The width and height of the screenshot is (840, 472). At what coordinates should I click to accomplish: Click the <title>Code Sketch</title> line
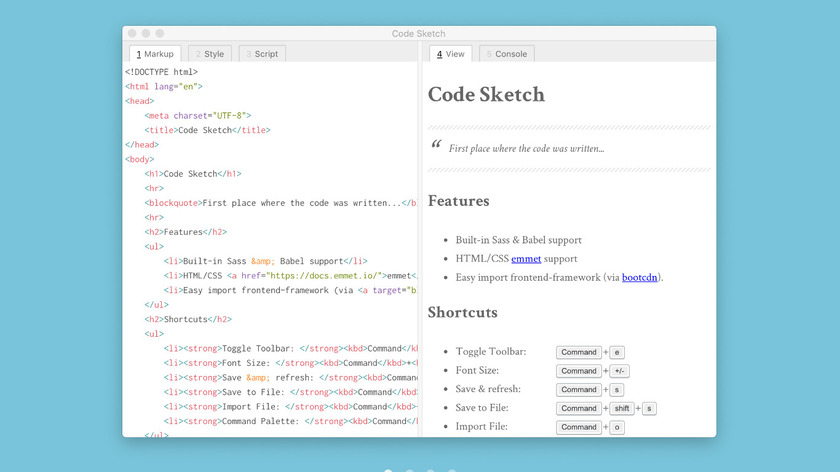click(x=207, y=130)
